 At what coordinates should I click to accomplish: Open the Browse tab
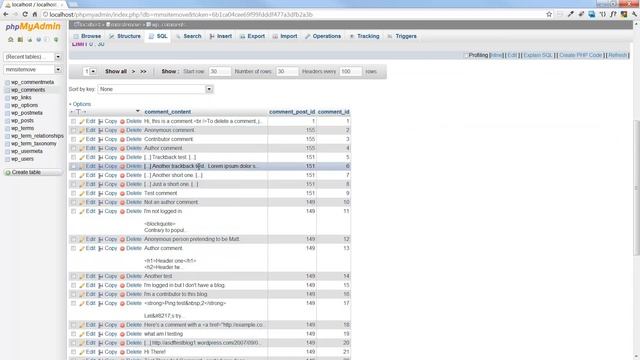tap(87, 36)
